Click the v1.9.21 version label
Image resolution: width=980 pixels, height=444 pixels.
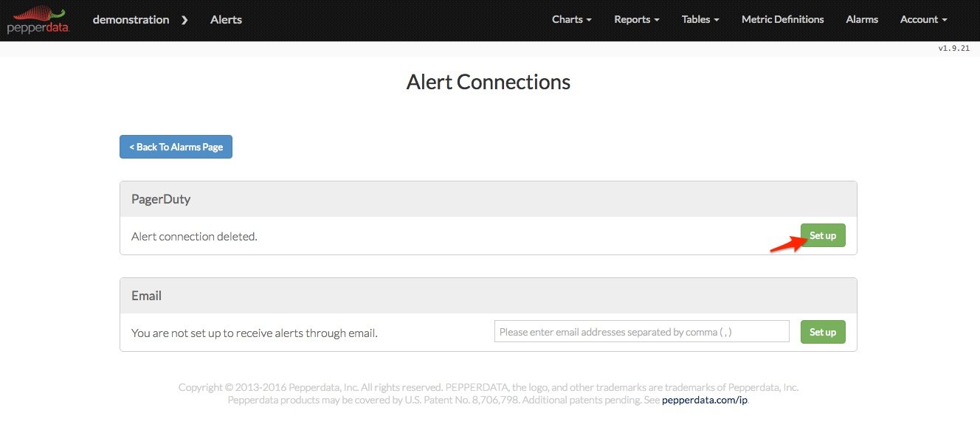953,48
